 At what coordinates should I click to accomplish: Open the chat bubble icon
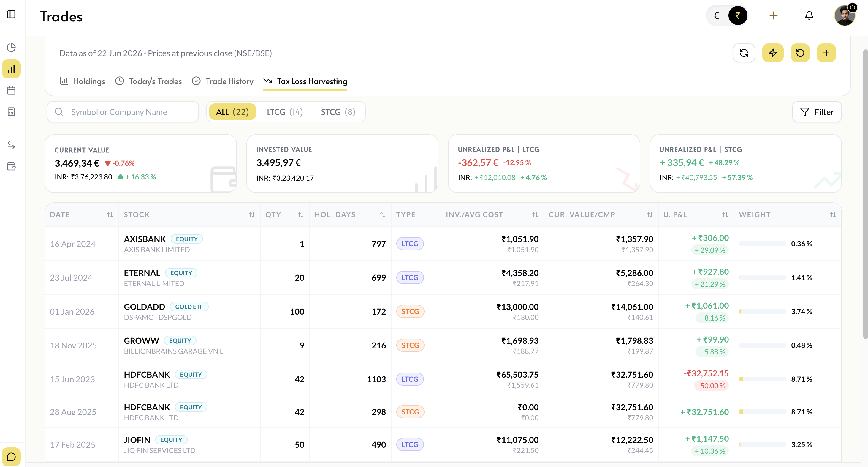coord(12,457)
